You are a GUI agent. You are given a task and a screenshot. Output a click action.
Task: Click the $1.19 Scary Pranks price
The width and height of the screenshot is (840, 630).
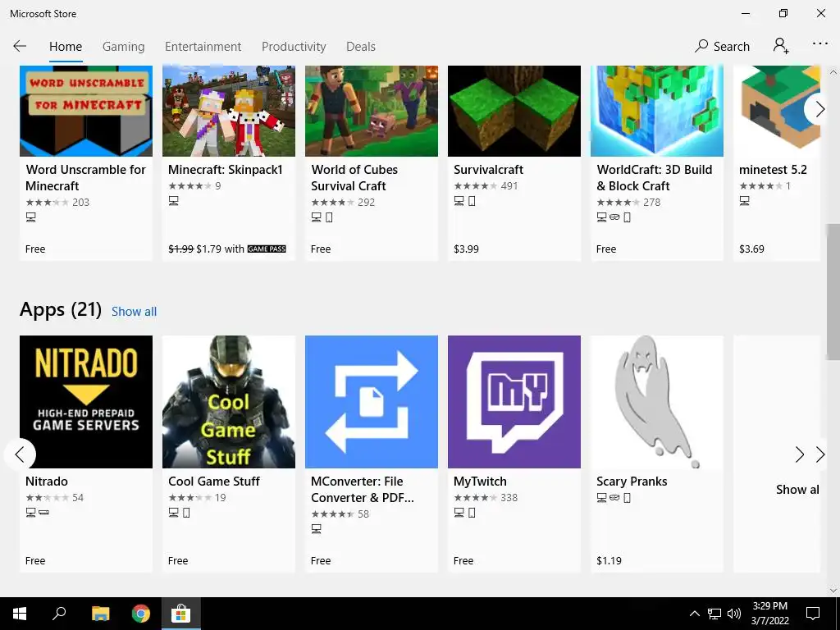tap(609, 561)
